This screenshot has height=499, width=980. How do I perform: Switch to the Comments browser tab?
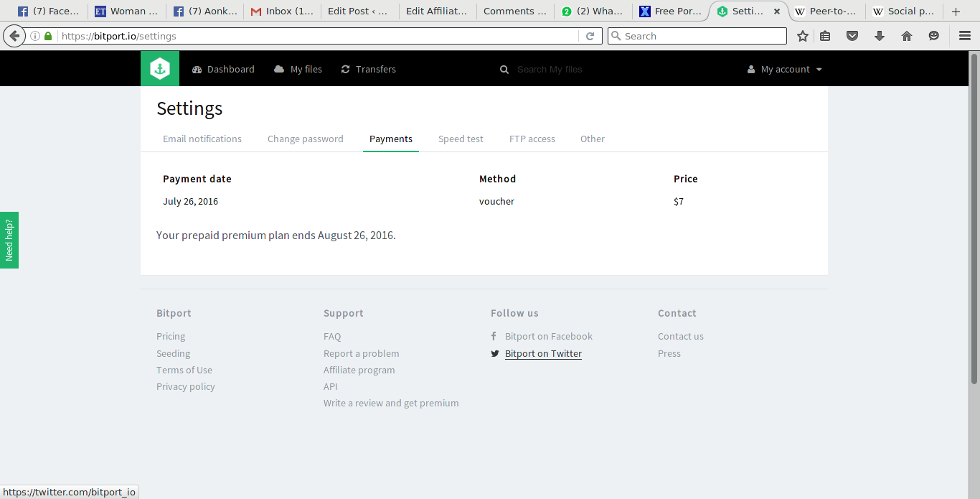(514, 11)
